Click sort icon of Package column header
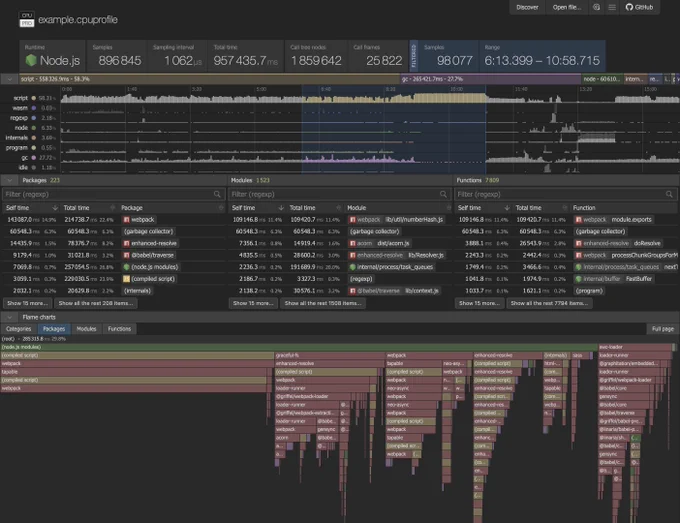Image resolution: width=680 pixels, height=523 pixels. click(x=221, y=208)
